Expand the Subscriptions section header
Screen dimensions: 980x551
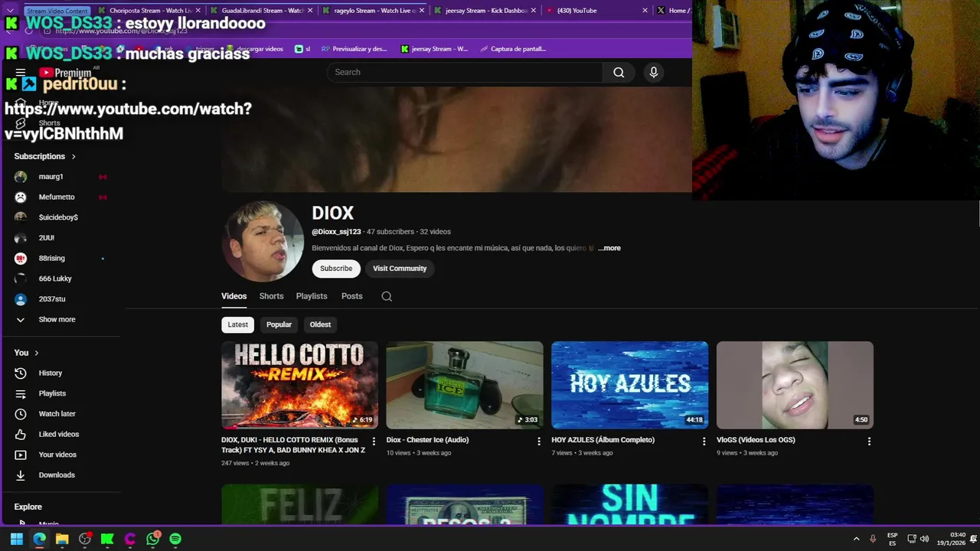click(45, 156)
